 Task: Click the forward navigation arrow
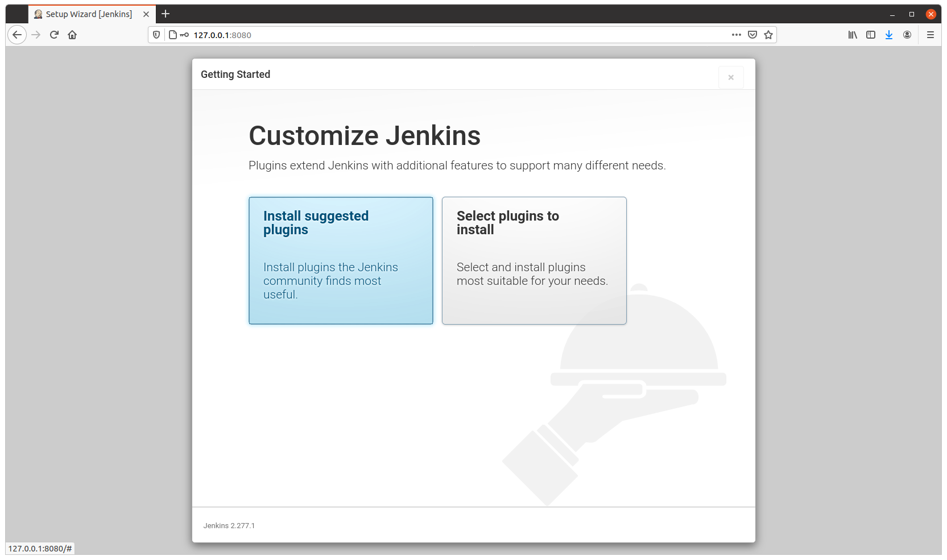(36, 35)
